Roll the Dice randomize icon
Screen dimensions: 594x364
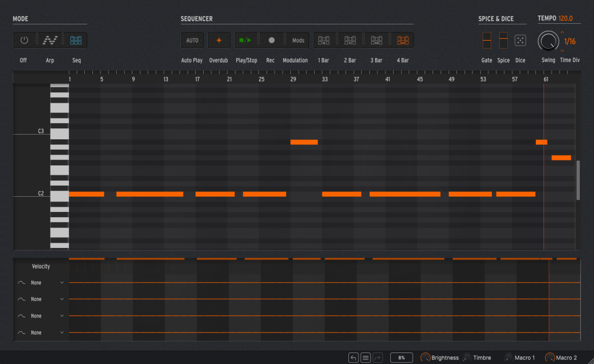(x=520, y=41)
